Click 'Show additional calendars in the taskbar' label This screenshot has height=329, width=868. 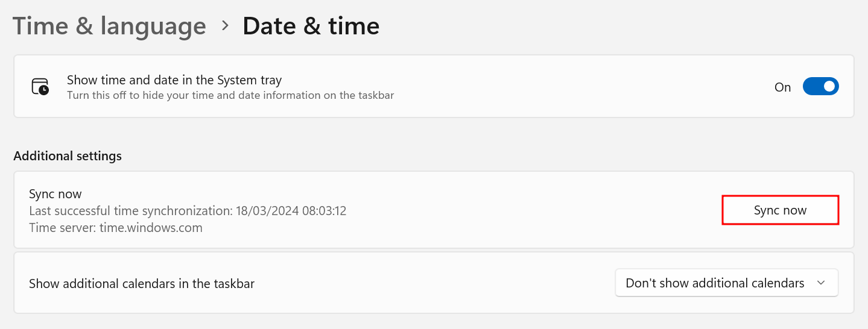pos(142,284)
